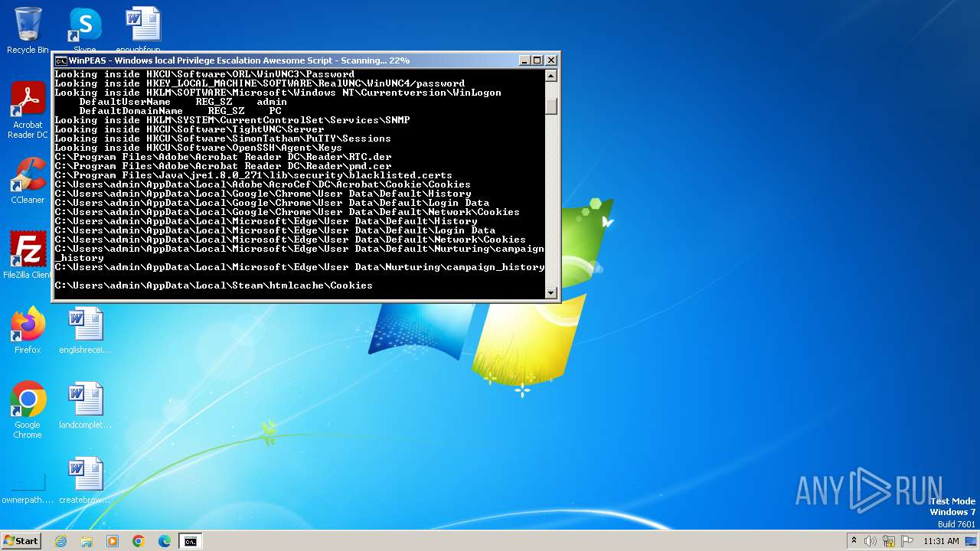
Task: Open the volume control tray icon
Action: point(871,541)
